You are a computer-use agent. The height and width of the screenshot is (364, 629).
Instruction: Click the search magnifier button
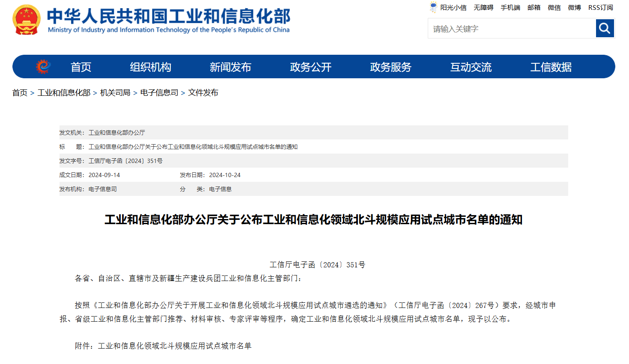pyautogui.click(x=605, y=28)
